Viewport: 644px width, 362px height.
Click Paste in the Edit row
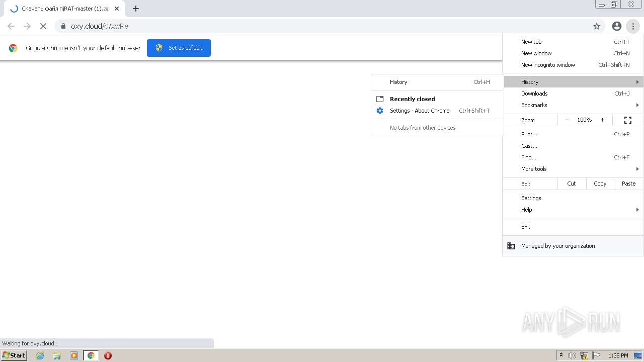(629, 184)
